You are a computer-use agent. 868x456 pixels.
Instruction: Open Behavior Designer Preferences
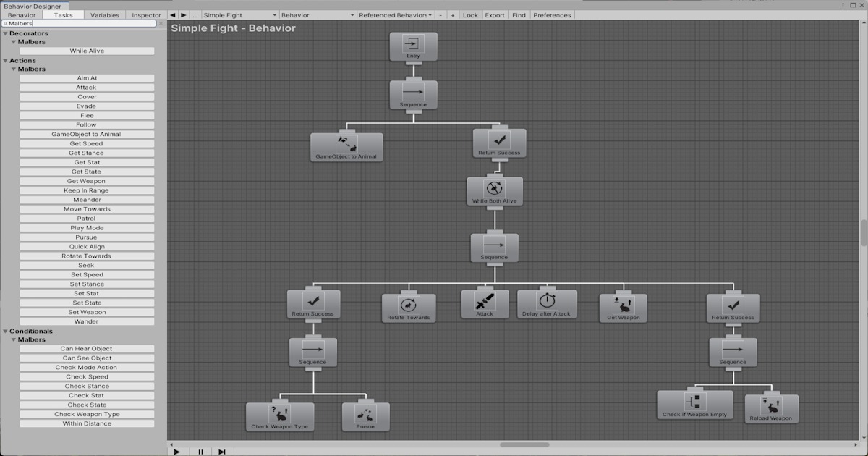(552, 14)
